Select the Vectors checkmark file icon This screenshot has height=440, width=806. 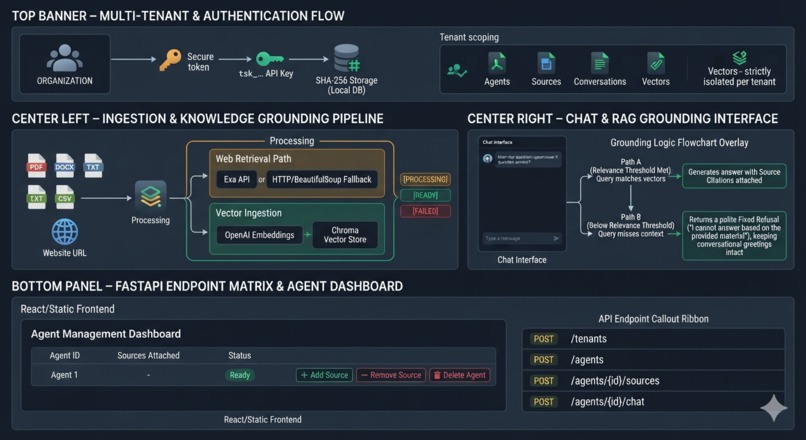pyautogui.click(x=656, y=63)
